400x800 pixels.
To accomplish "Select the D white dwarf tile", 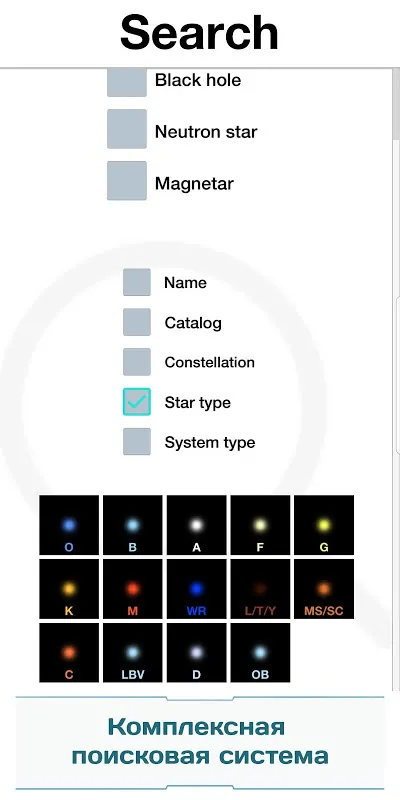I will click(196, 653).
